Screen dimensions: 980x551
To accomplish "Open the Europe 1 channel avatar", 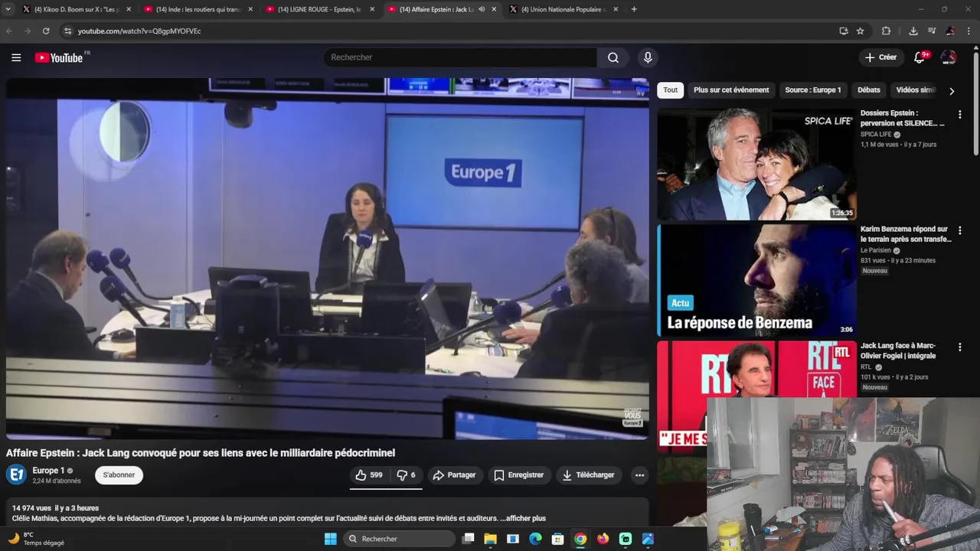I will click(x=16, y=474).
